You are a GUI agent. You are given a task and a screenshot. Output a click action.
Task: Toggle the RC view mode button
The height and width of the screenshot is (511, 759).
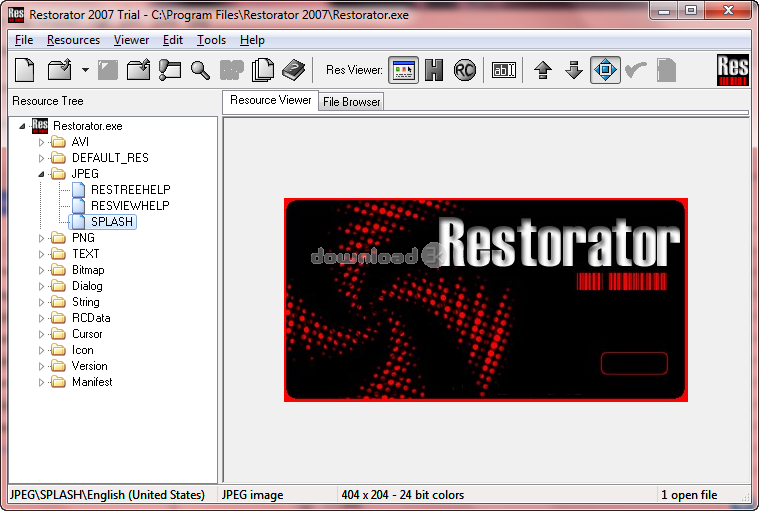(464, 70)
